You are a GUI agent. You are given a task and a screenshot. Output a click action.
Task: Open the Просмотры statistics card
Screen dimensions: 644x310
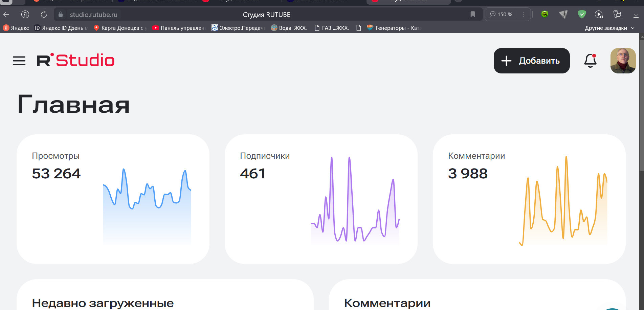113,199
